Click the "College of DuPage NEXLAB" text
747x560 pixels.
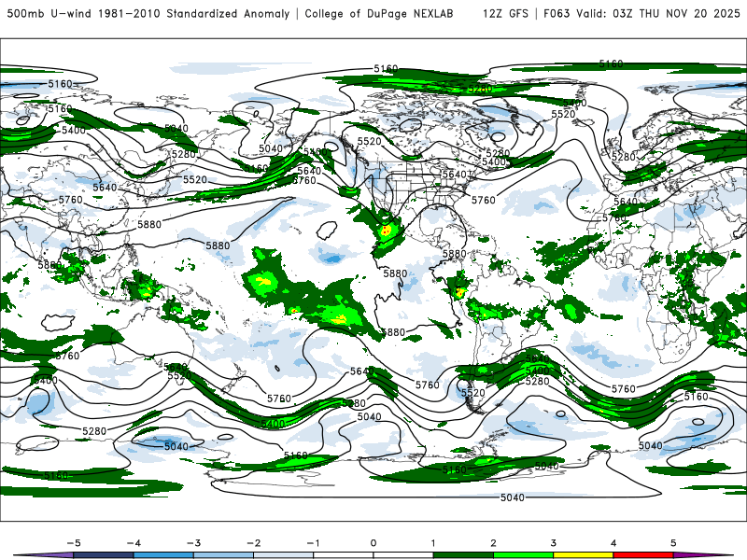pyautogui.click(x=379, y=13)
